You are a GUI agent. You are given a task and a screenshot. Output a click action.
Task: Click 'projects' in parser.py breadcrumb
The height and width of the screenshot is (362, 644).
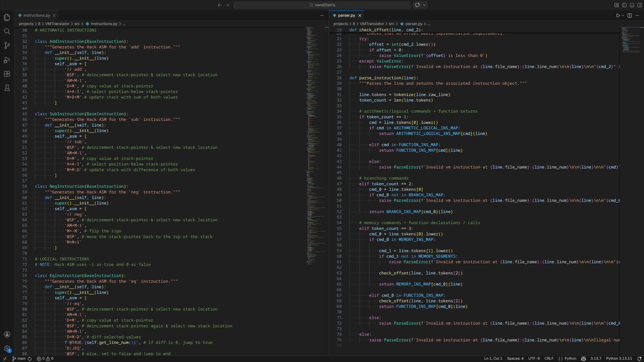[x=341, y=24]
